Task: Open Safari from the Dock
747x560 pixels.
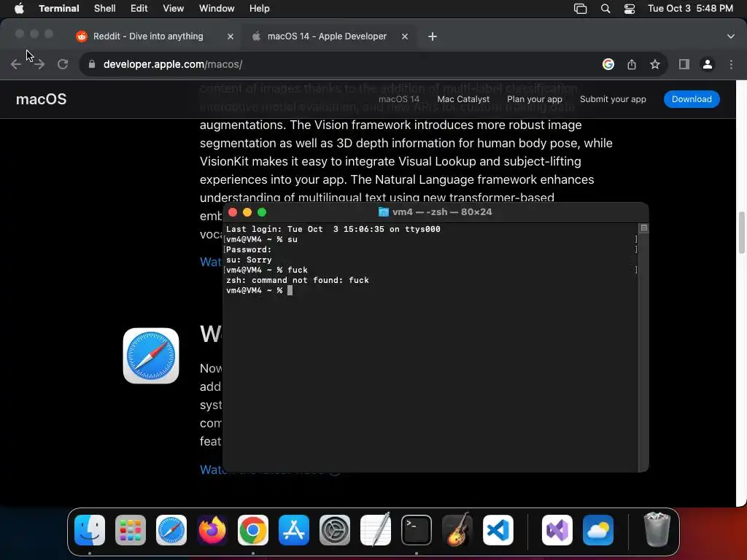Action: [171, 530]
